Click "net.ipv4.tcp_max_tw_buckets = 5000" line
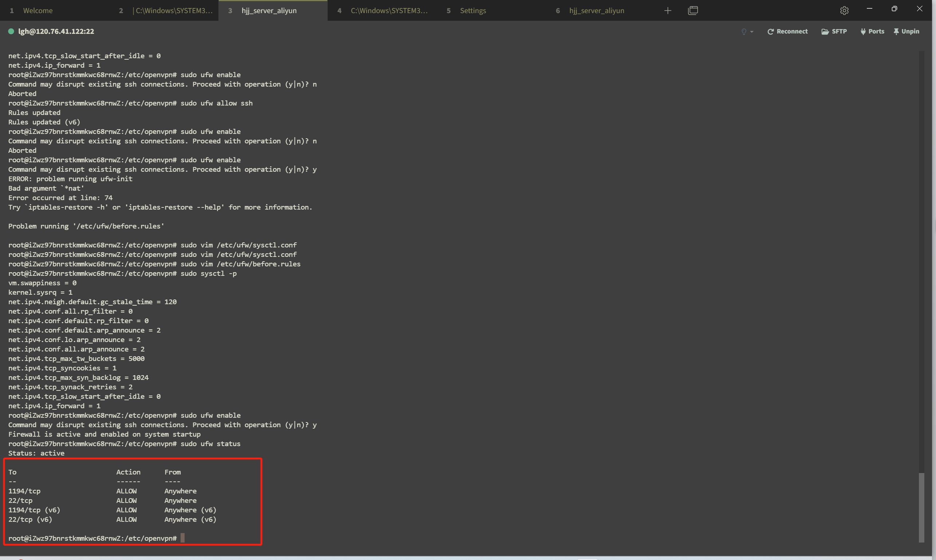This screenshot has height=560, width=936. coord(76,358)
